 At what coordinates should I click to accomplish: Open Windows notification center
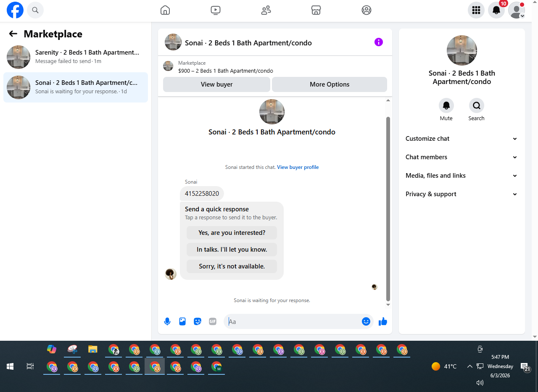(x=525, y=367)
